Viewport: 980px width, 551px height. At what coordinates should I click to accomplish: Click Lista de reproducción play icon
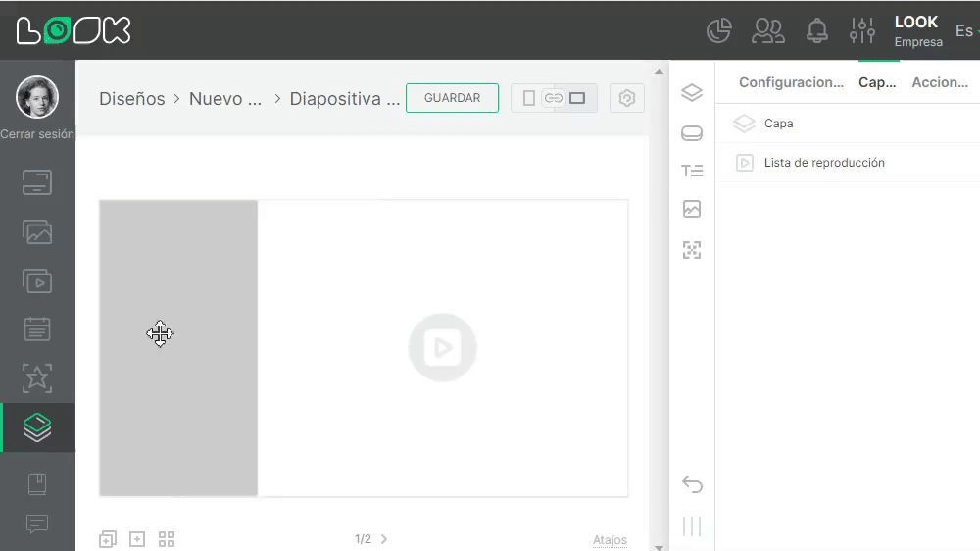[745, 163]
